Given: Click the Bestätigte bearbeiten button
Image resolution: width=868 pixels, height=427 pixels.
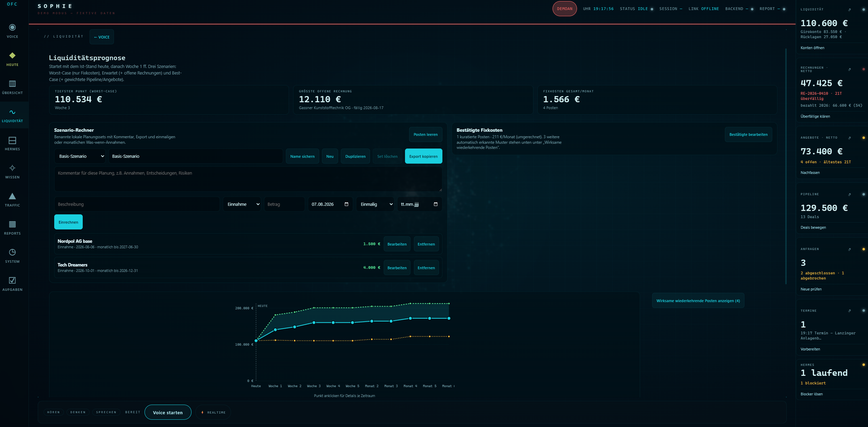Looking at the screenshot, I should [x=749, y=135].
